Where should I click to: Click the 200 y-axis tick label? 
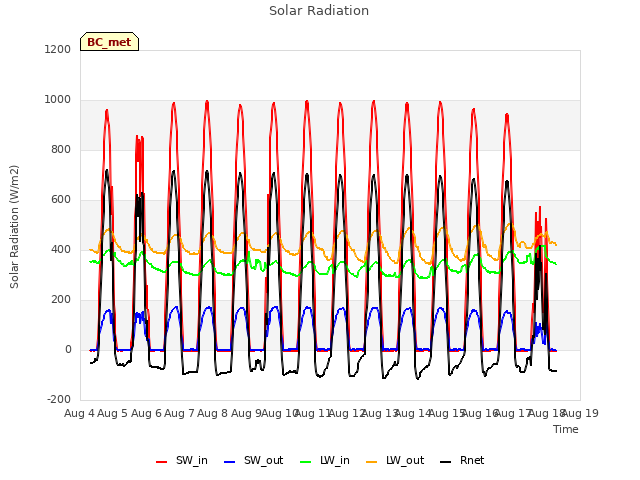[x=61, y=300]
